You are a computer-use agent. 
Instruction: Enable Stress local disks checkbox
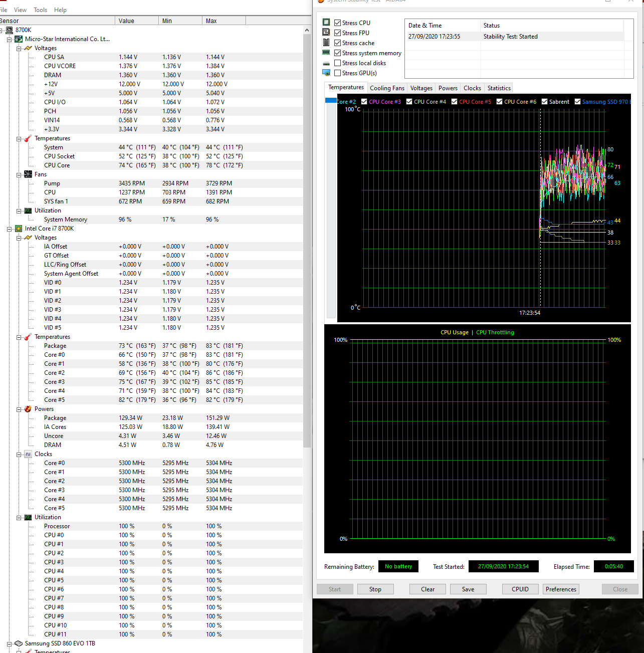(x=338, y=63)
